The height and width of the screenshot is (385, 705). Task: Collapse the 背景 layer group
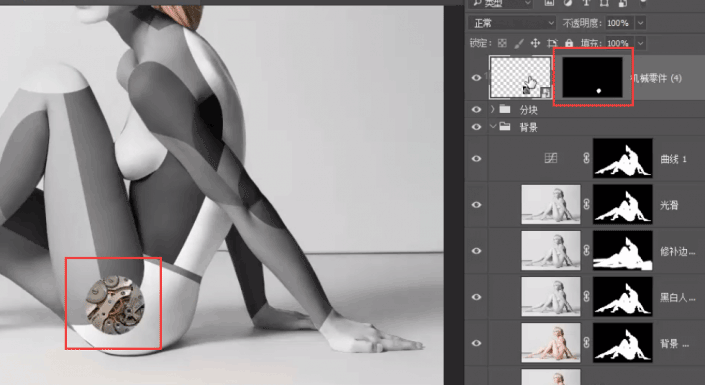pos(493,127)
